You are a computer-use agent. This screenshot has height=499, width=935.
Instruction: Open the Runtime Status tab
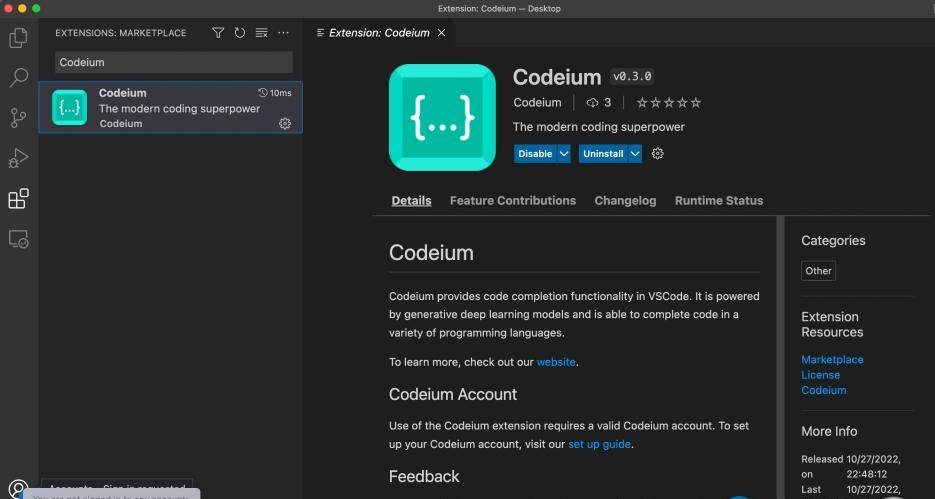click(719, 200)
